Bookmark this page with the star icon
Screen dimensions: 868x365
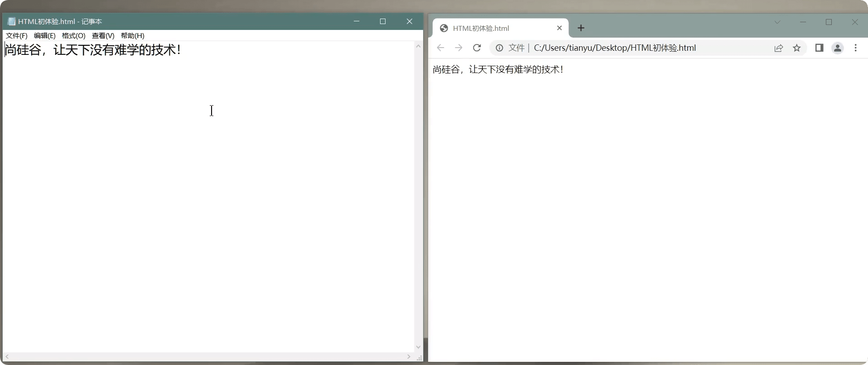point(797,48)
